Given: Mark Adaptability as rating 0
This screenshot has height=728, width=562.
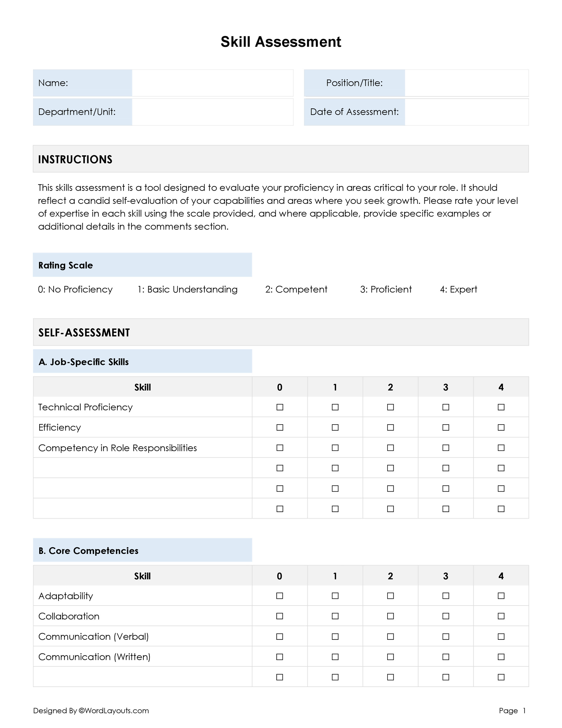Looking at the screenshot, I should click(x=280, y=596).
